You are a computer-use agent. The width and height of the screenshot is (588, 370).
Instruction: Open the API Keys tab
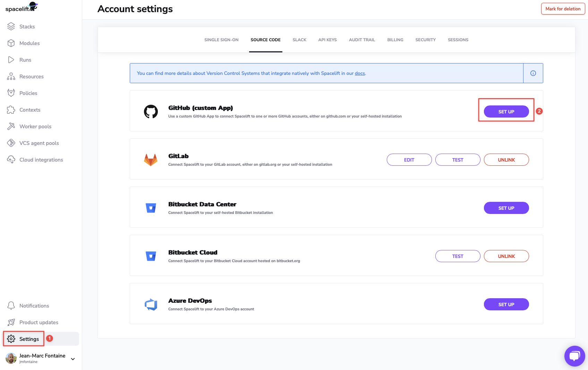(x=327, y=40)
